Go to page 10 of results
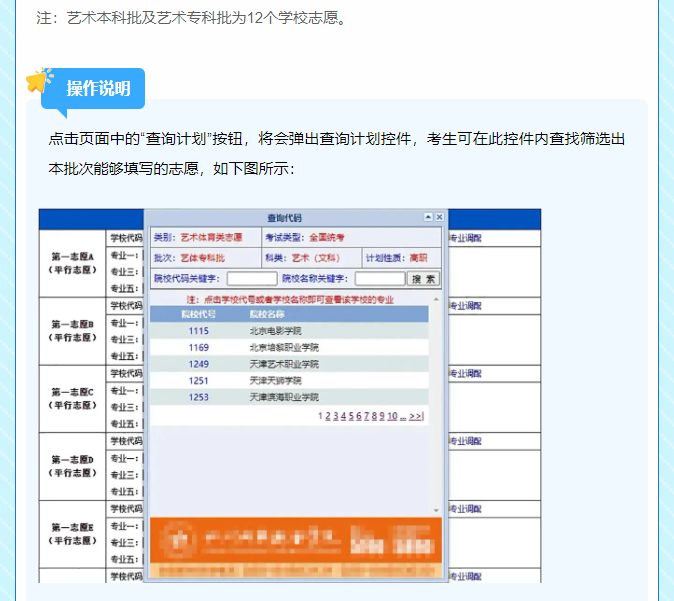 pyautogui.click(x=393, y=416)
